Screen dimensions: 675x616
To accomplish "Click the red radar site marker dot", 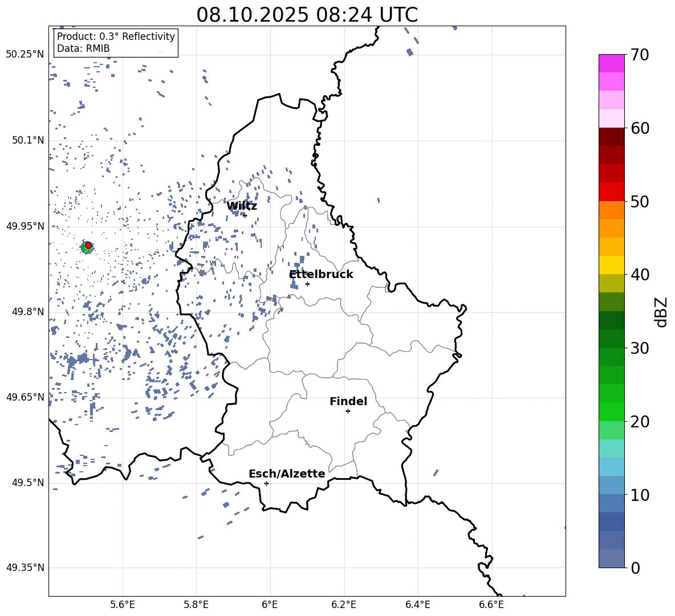I will [x=88, y=246].
